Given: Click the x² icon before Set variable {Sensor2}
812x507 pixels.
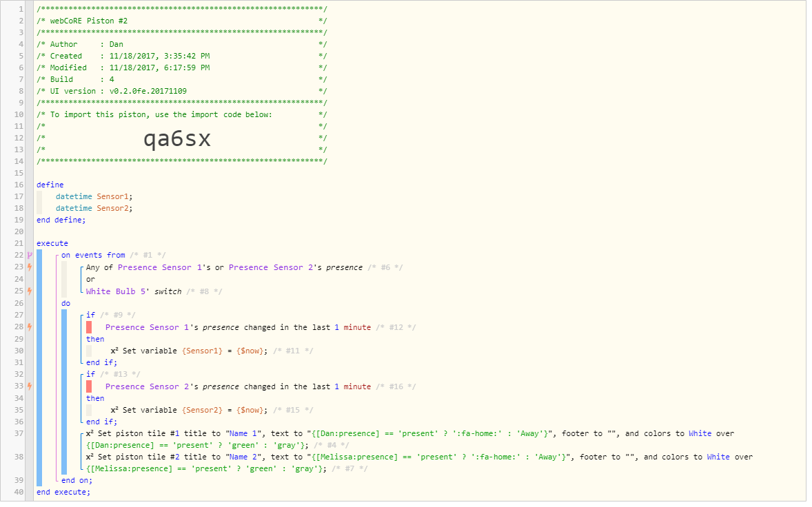Looking at the screenshot, I should coord(114,410).
